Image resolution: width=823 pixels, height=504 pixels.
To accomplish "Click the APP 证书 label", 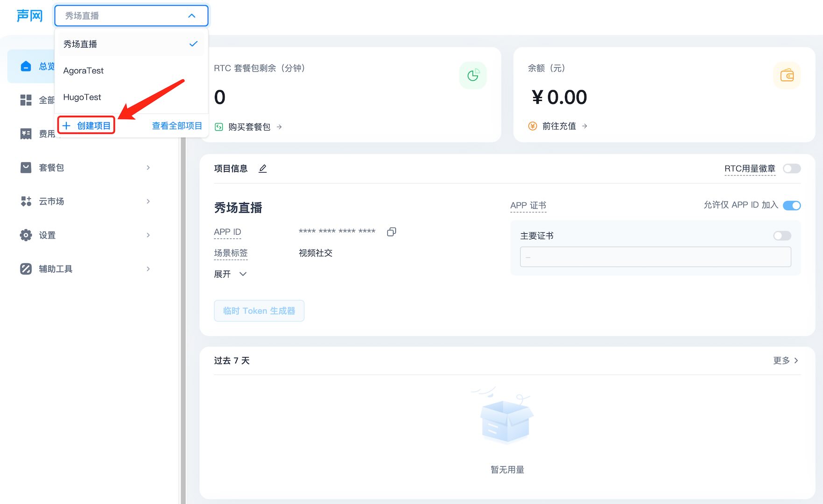I will 528,205.
